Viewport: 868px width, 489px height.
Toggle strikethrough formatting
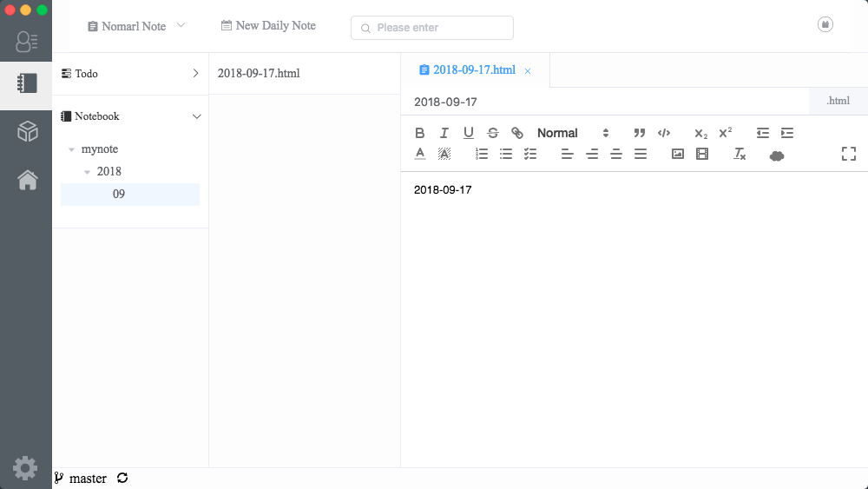493,133
